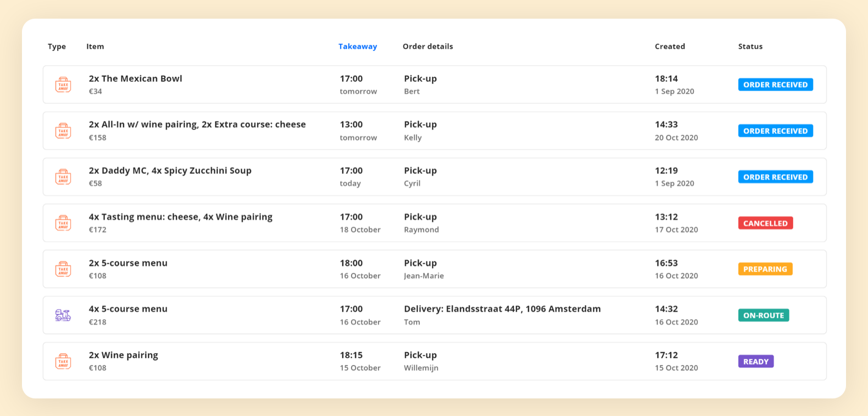
Task: Click created time 18:14
Action: [x=666, y=78]
